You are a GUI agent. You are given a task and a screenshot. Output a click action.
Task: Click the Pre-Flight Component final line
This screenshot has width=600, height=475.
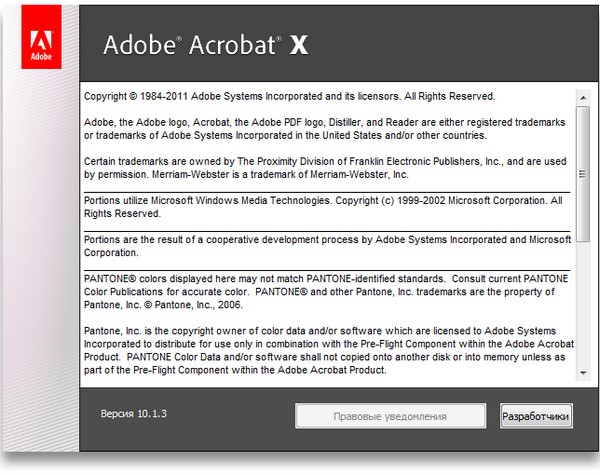tap(236, 370)
